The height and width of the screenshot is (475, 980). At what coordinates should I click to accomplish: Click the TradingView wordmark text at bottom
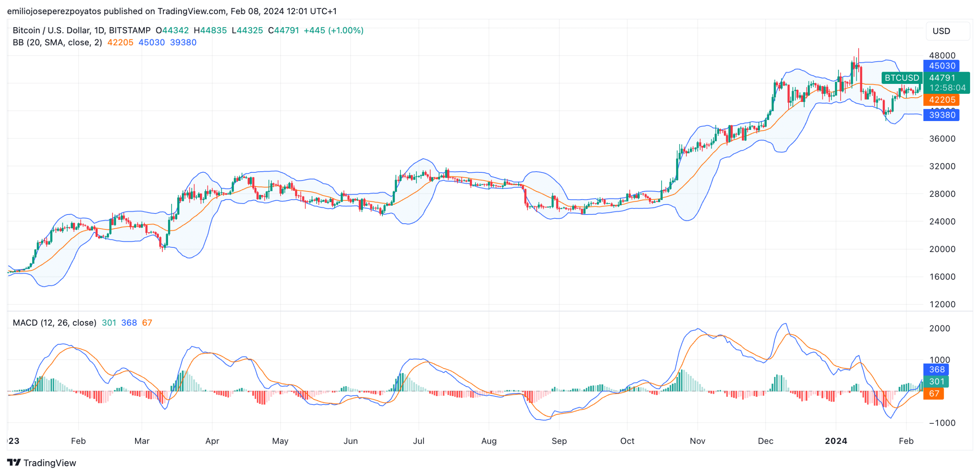[x=50, y=463]
